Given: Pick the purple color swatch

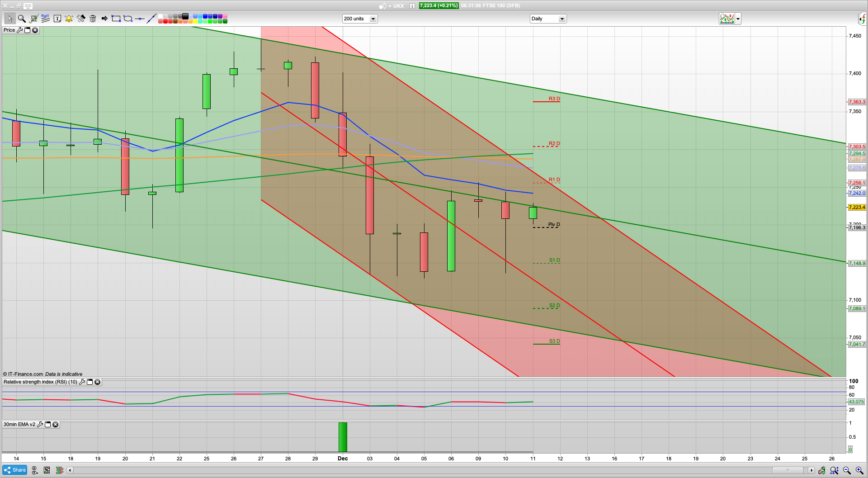Looking at the screenshot, I should coord(220,16).
